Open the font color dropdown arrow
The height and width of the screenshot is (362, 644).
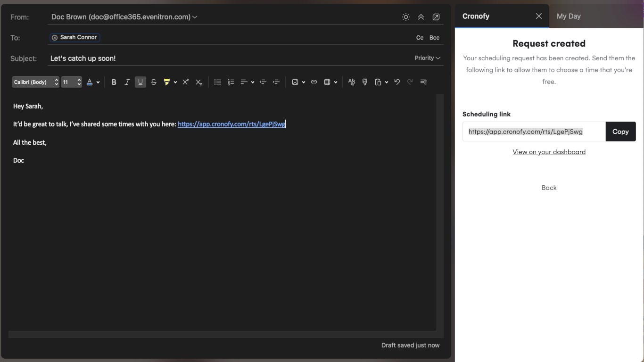tap(98, 82)
